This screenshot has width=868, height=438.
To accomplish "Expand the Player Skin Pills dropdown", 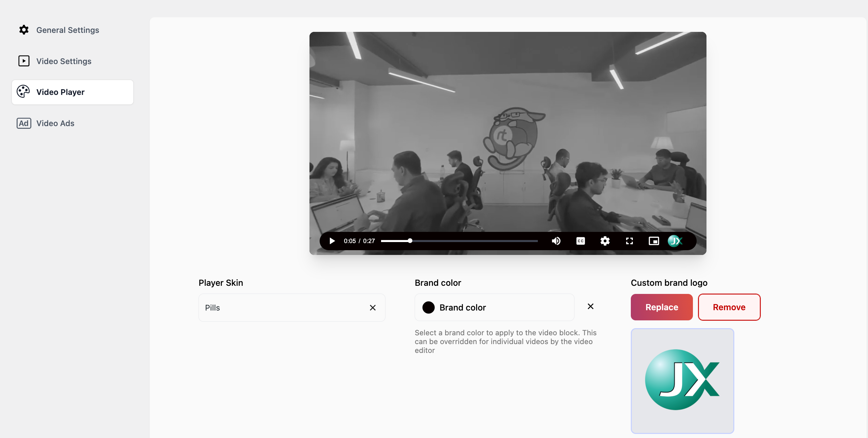I will (282, 308).
